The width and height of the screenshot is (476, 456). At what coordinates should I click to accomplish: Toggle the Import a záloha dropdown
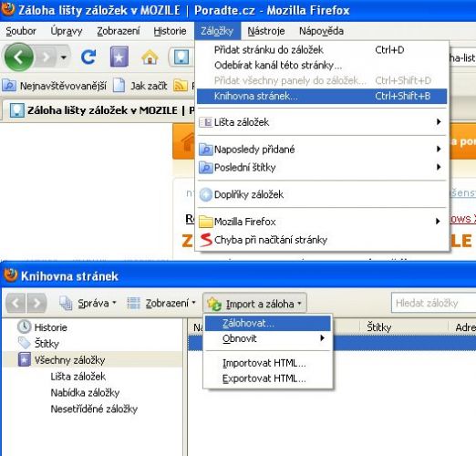[254, 303]
